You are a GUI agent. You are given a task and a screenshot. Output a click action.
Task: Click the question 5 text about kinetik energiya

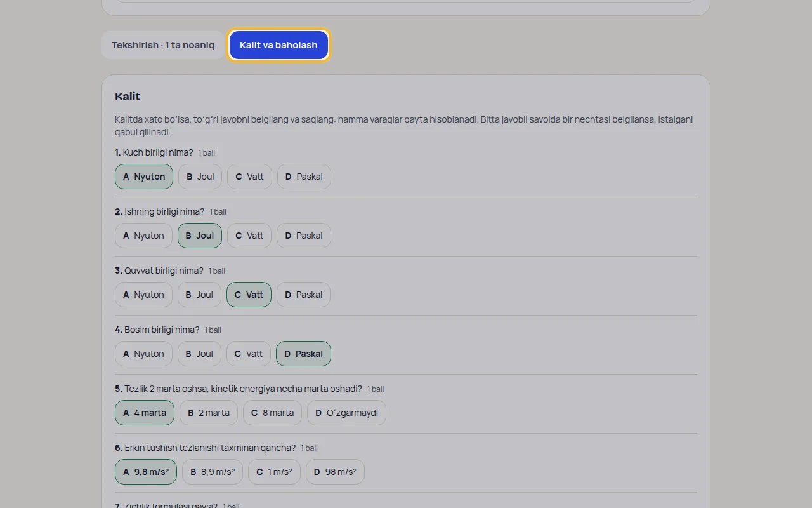click(244, 389)
